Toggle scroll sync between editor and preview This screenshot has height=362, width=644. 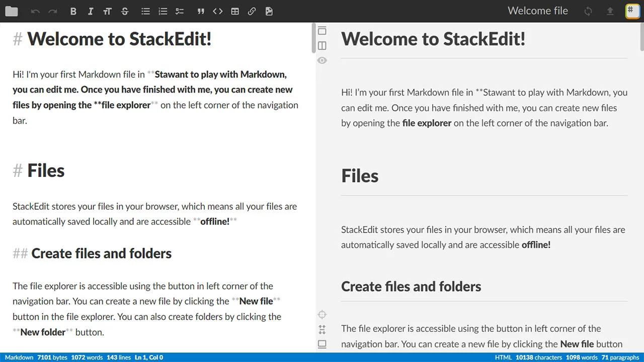(322, 330)
